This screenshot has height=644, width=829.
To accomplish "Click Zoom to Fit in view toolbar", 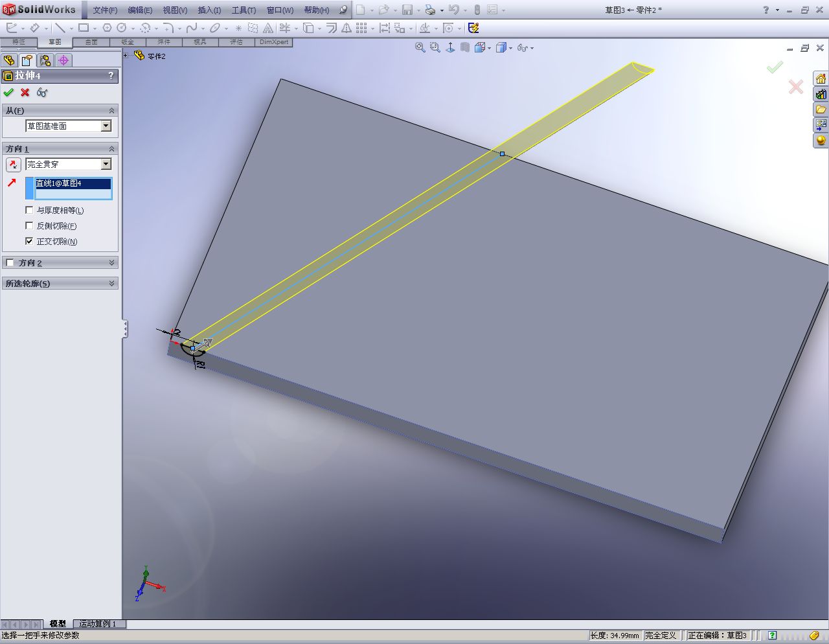I will coord(420,47).
